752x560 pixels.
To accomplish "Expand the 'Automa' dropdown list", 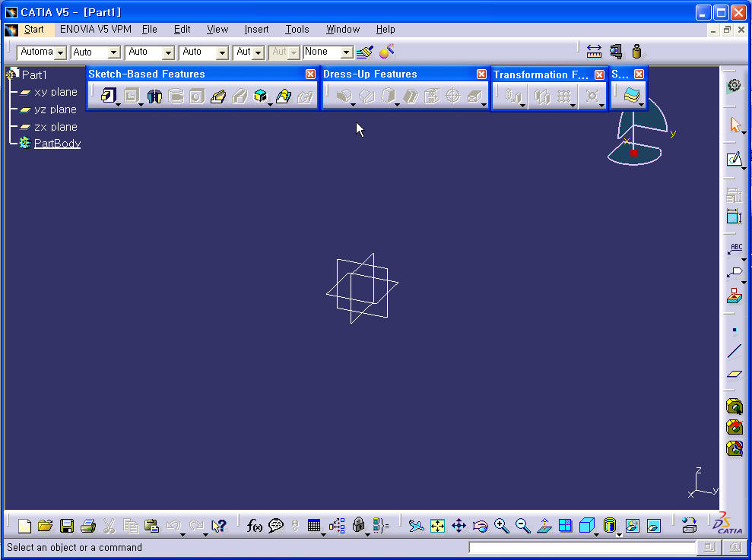I will (61, 52).
